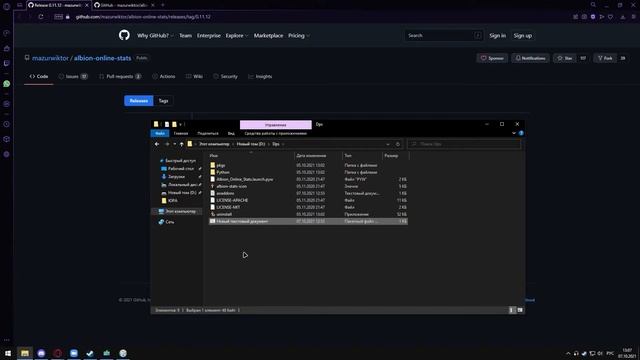Open the Wiki tab

[x=194, y=76]
